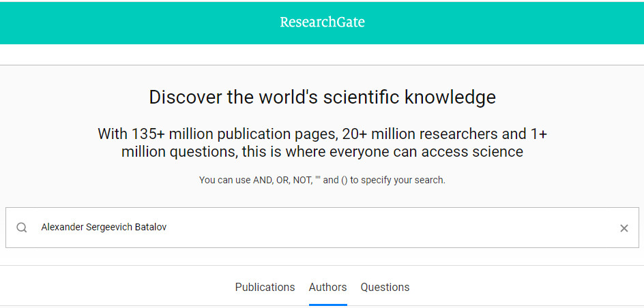This screenshot has height=308, width=644.
Task: Click the 'Discover the world's scientific knowledge' heading
Action: coord(322,97)
